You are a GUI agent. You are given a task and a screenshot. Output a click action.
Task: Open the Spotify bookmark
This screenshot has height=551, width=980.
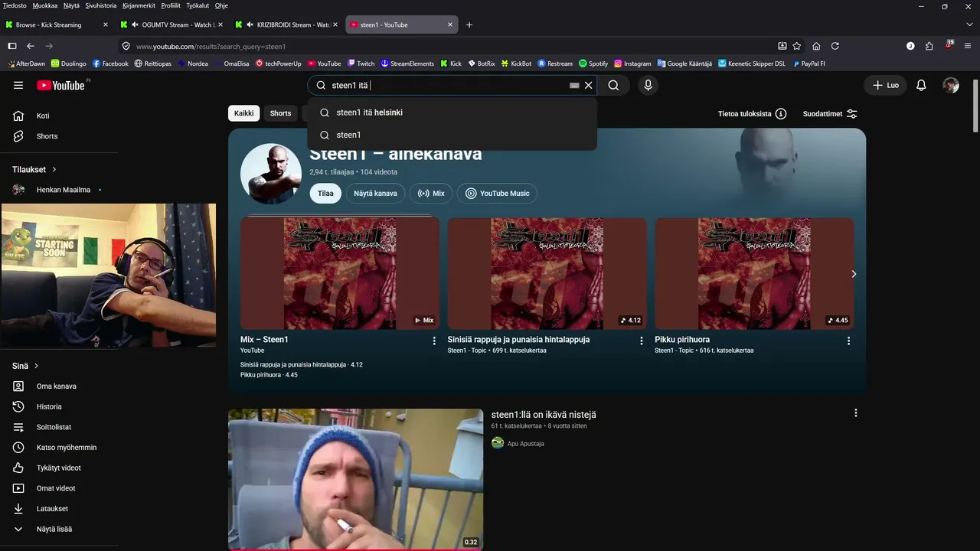(x=593, y=64)
